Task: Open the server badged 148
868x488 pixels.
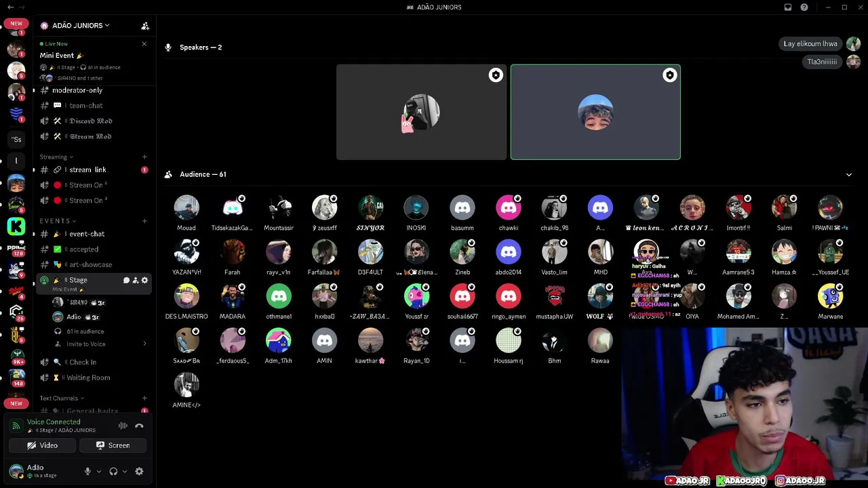Action: (16, 377)
